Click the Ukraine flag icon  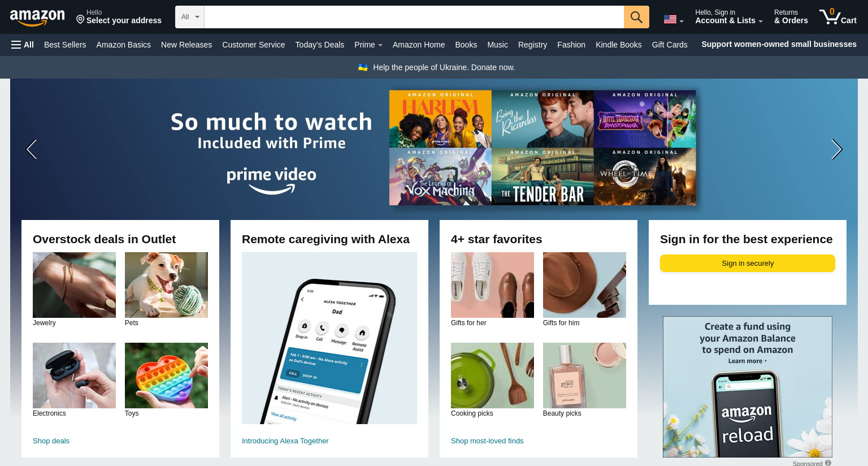point(363,67)
